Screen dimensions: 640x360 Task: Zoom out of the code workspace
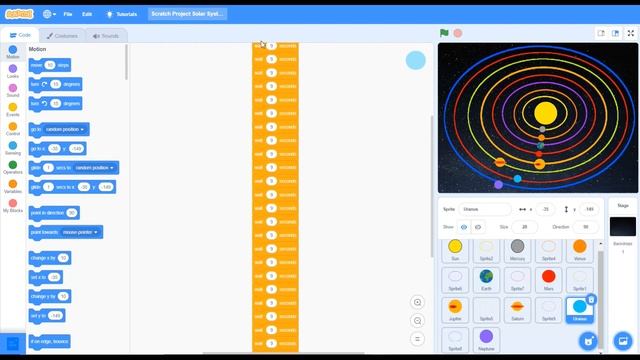point(417,321)
